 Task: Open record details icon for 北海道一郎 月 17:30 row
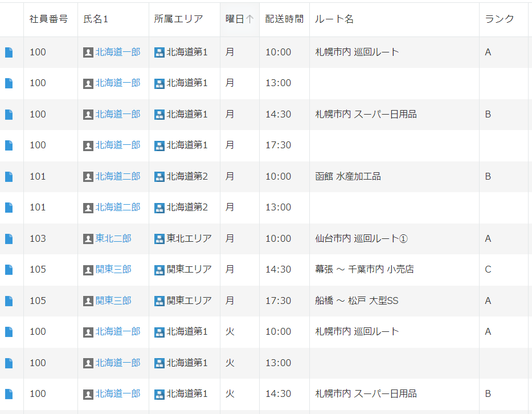point(9,145)
